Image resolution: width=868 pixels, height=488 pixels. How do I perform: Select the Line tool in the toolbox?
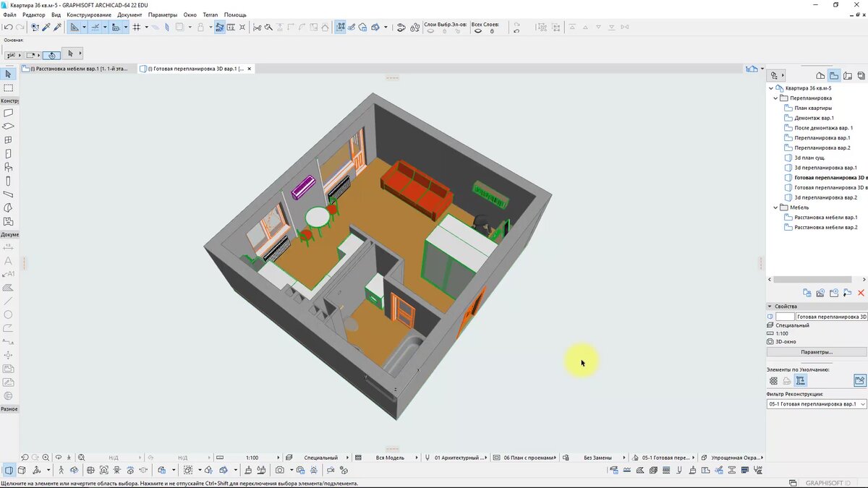pos(8,301)
